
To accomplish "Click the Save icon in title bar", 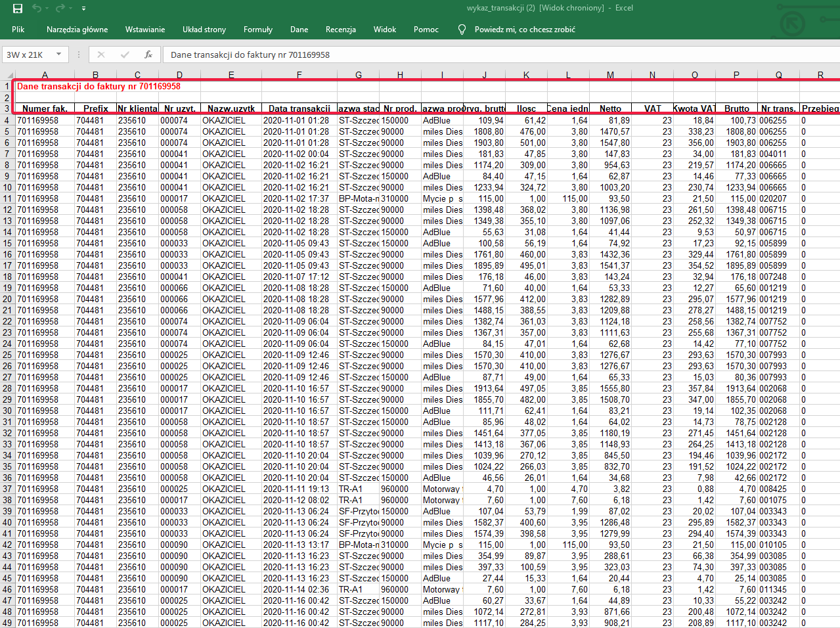I will click(18, 9).
